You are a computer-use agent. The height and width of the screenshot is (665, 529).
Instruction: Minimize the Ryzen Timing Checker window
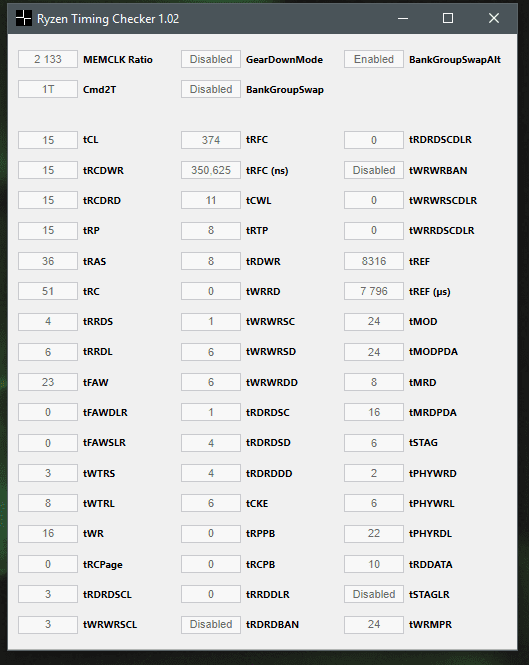click(x=403, y=18)
